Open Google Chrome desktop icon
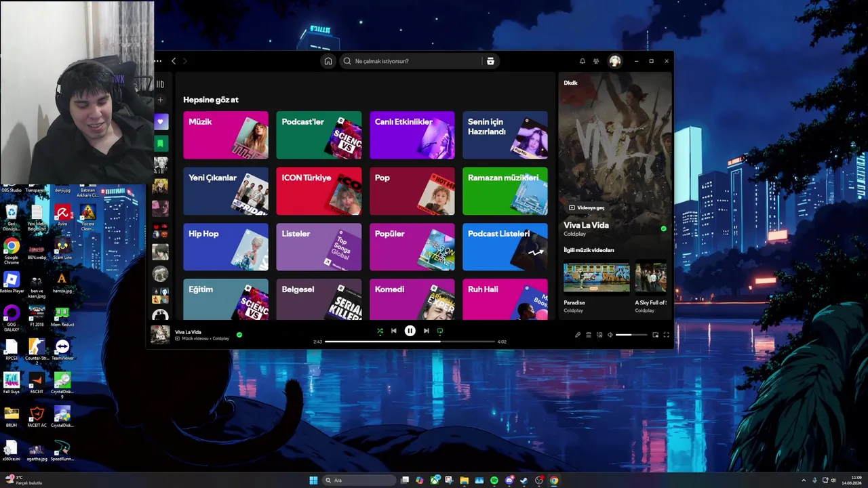Image resolution: width=868 pixels, height=488 pixels. pos(12,250)
